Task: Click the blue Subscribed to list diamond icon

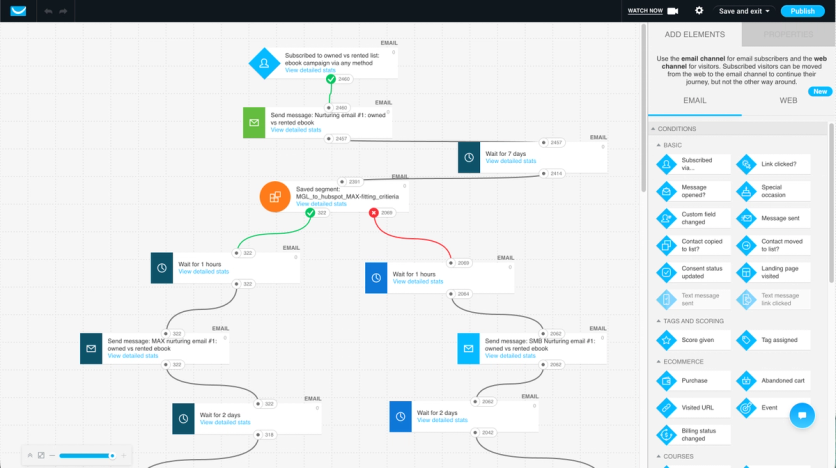Action: pos(264,63)
